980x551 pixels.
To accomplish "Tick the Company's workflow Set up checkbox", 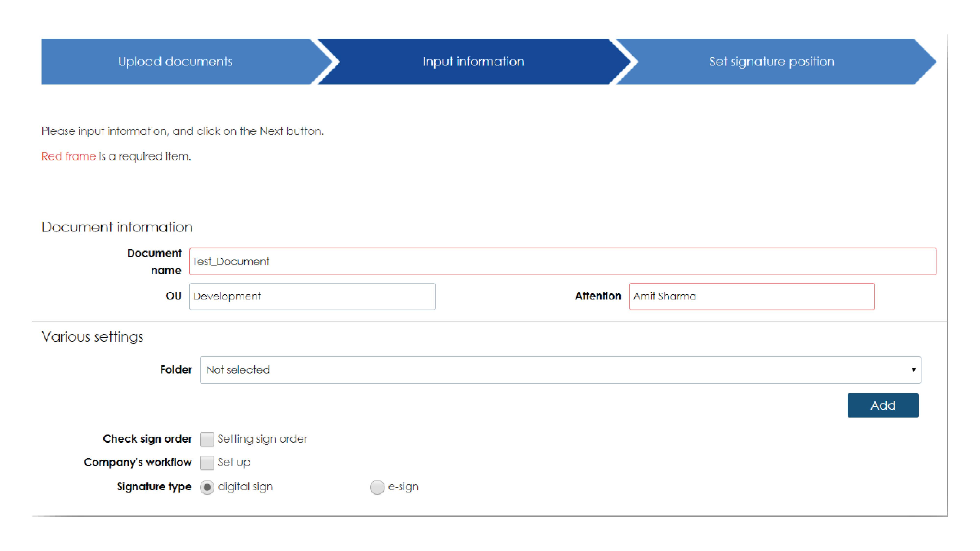I will pyautogui.click(x=207, y=462).
